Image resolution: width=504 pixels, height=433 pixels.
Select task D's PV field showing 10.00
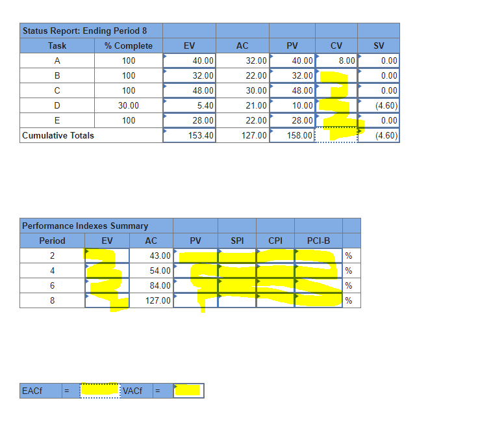pyautogui.click(x=292, y=105)
